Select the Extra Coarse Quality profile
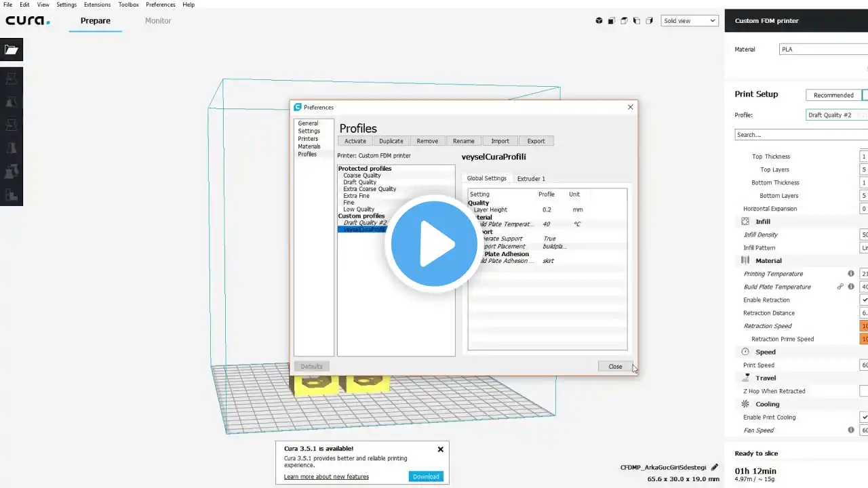868x488 pixels. pos(370,189)
